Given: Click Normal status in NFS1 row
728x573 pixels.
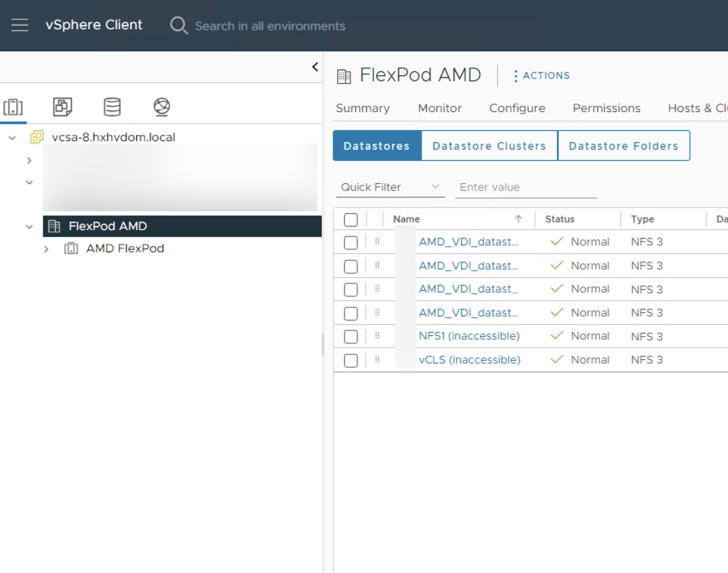Looking at the screenshot, I should coord(590,336).
